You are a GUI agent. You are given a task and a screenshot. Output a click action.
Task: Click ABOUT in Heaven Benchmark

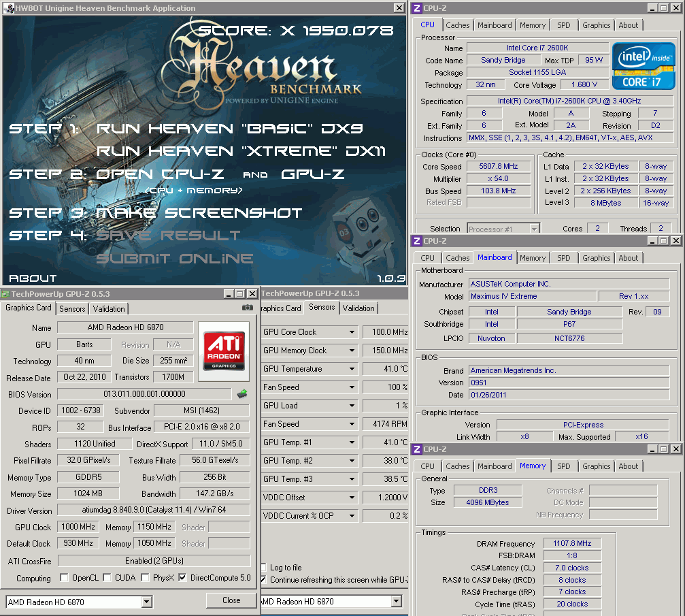point(33,278)
